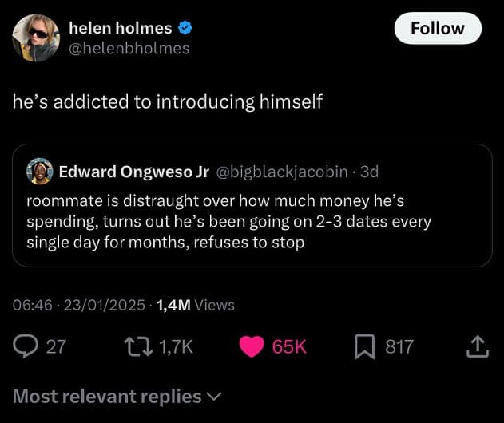Open Edward Ongweso Jr's avatar
The image size is (504, 423).
(x=39, y=172)
